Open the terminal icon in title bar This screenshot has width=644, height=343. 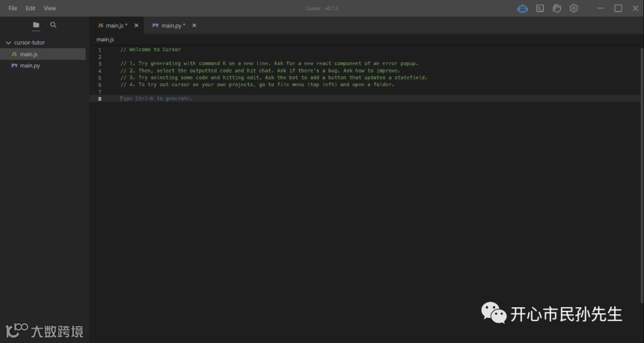[540, 8]
